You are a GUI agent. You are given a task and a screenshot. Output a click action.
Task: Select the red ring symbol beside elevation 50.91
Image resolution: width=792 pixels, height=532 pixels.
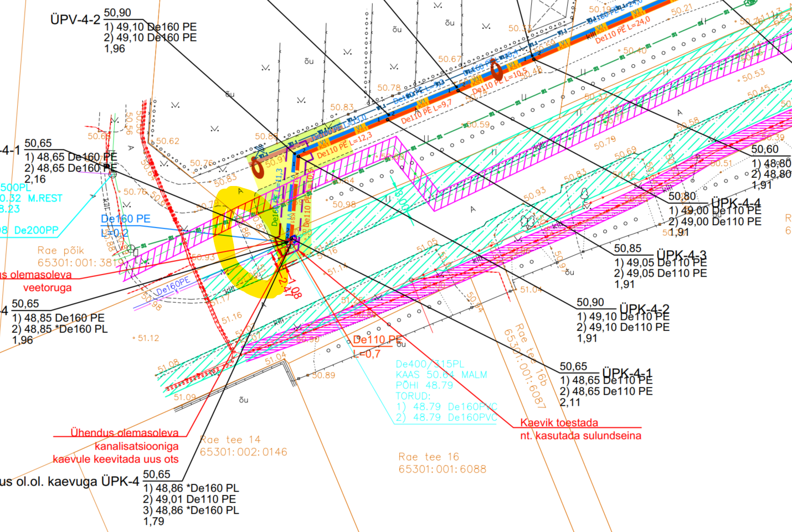click(258, 166)
